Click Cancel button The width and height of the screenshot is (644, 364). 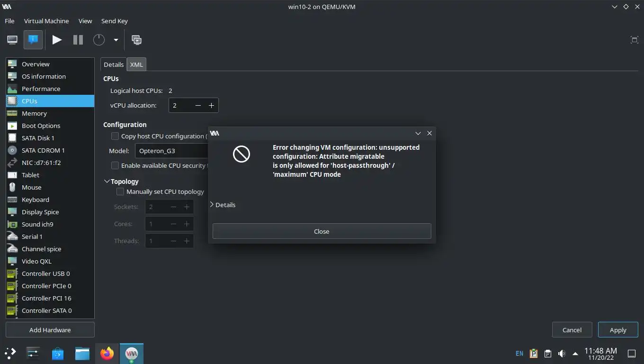tap(572, 330)
